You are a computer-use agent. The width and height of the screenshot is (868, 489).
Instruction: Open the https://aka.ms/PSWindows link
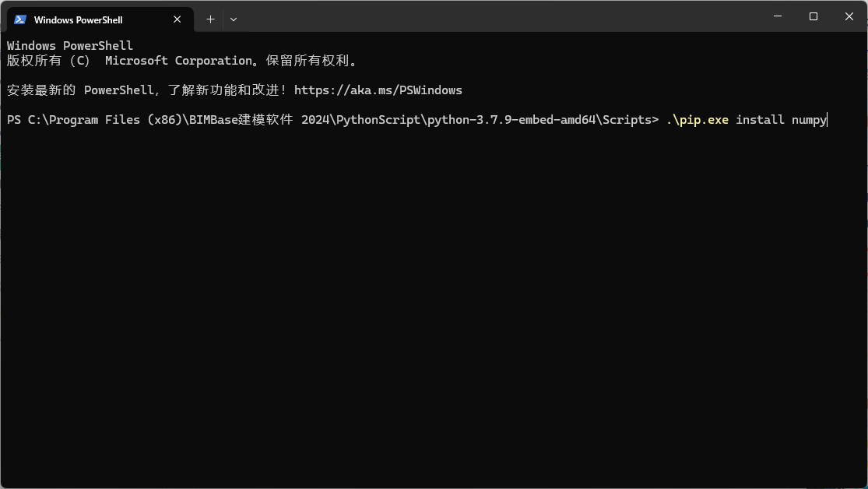click(378, 90)
